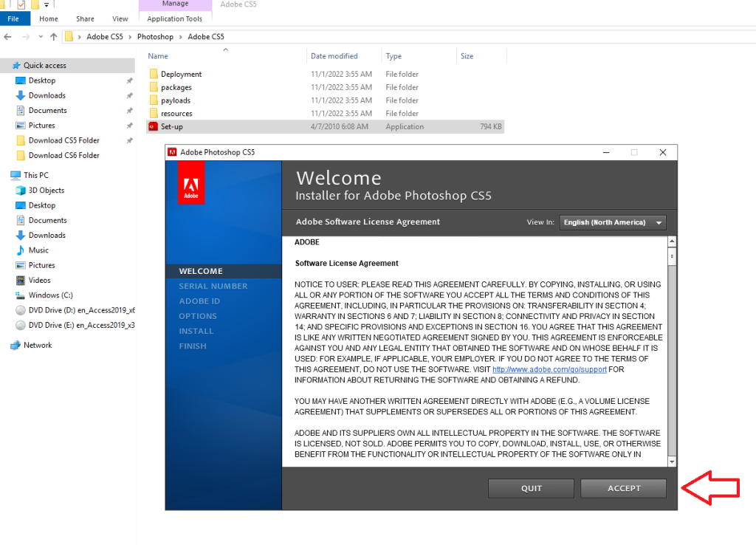Switch to the View ribbon tab
756x545 pixels.
point(120,18)
